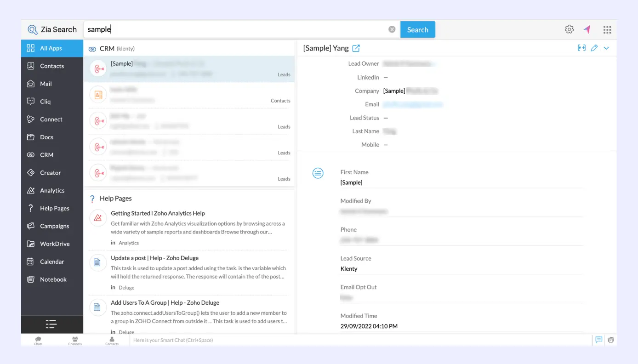
Task: Click the pink paper-plane icon in header
Action: coord(587,29)
